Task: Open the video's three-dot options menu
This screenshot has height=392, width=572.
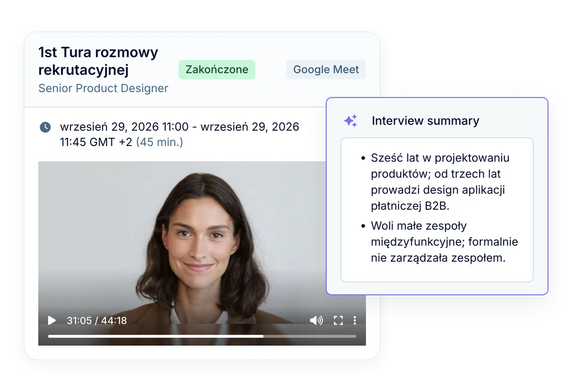Action: (x=355, y=320)
